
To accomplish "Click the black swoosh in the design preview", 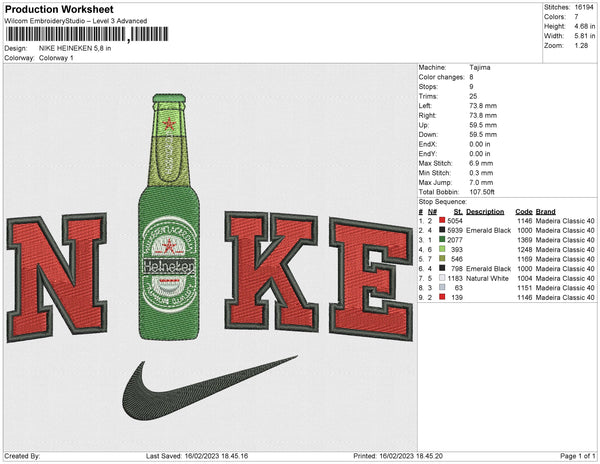I will pos(210,387).
